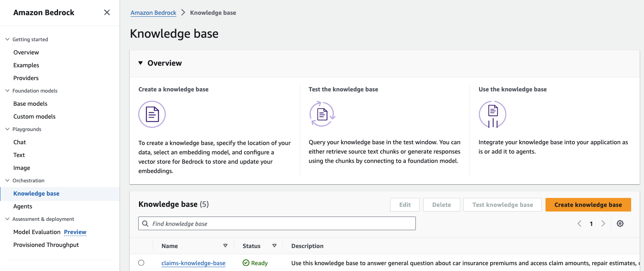
Task: Open Base models page
Action: click(30, 103)
